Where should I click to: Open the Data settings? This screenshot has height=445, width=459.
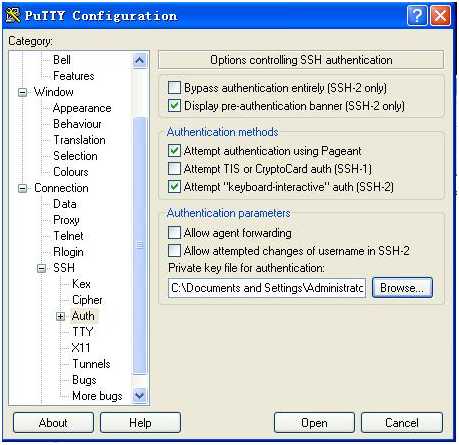65,204
